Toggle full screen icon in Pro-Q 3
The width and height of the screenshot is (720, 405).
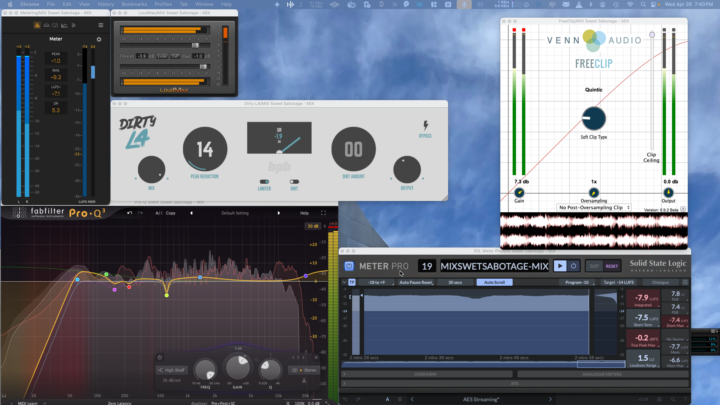pyautogui.click(x=323, y=213)
